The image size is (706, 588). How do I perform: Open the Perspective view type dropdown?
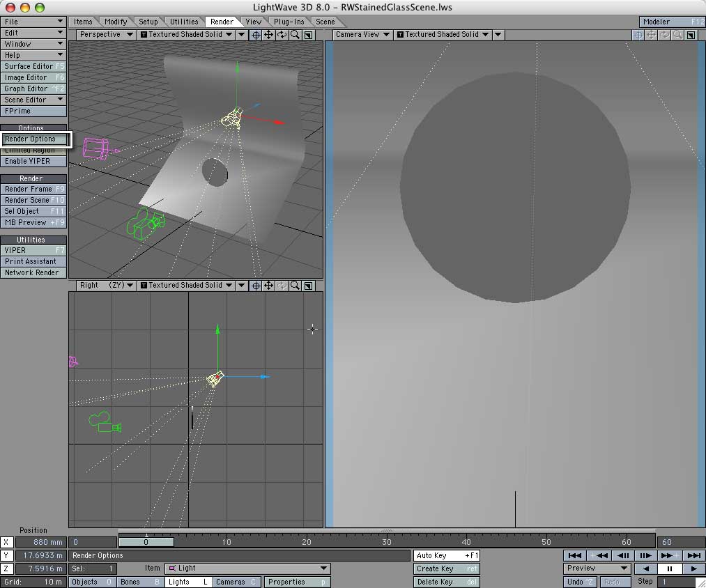(106, 35)
